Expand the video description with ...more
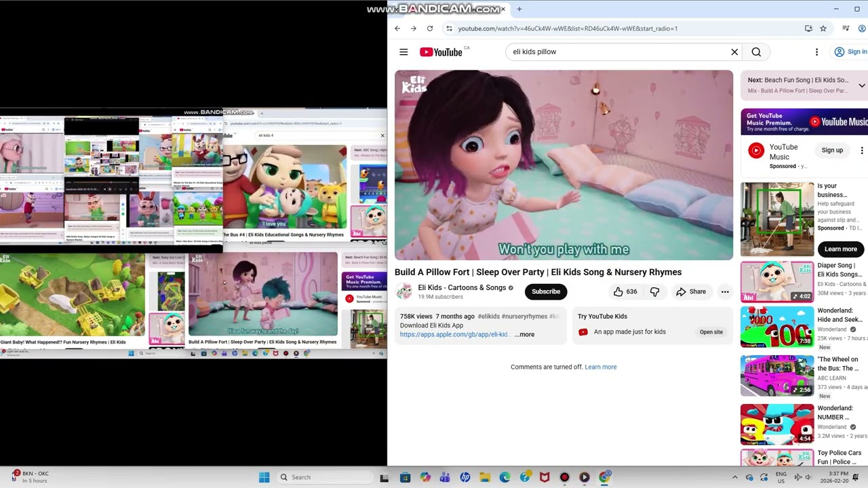This screenshot has width=868, height=488. coord(524,335)
